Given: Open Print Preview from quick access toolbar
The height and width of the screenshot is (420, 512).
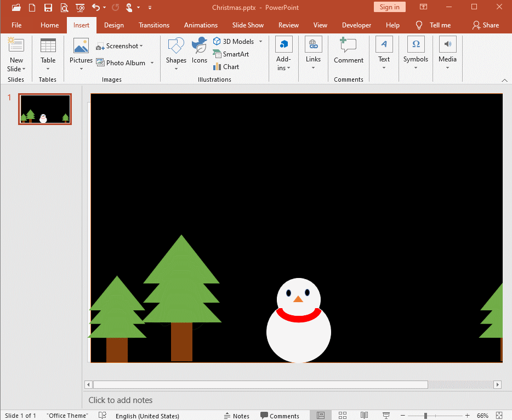Looking at the screenshot, I should (x=64, y=7).
